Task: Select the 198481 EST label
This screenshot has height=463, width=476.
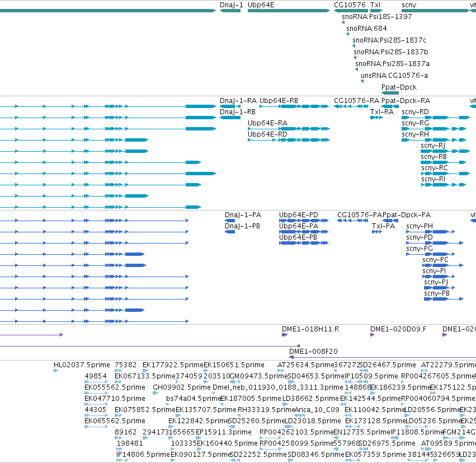Action: pyautogui.click(x=130, y=443)
